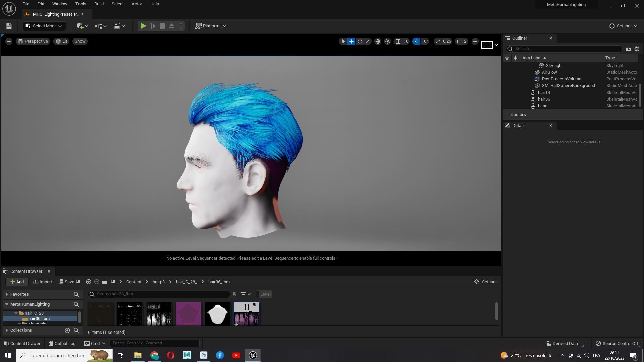Image resolution: width=644 pixels, height=362 pixels.
Task: Open the Outliner settings gear icon
Action: coord(636,49)
